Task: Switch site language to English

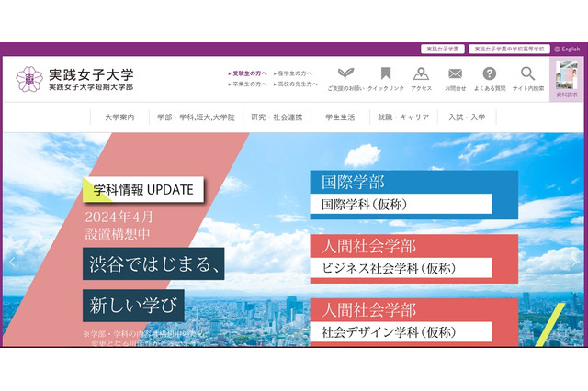Action: pyautogui.click(x=567, y=49)
